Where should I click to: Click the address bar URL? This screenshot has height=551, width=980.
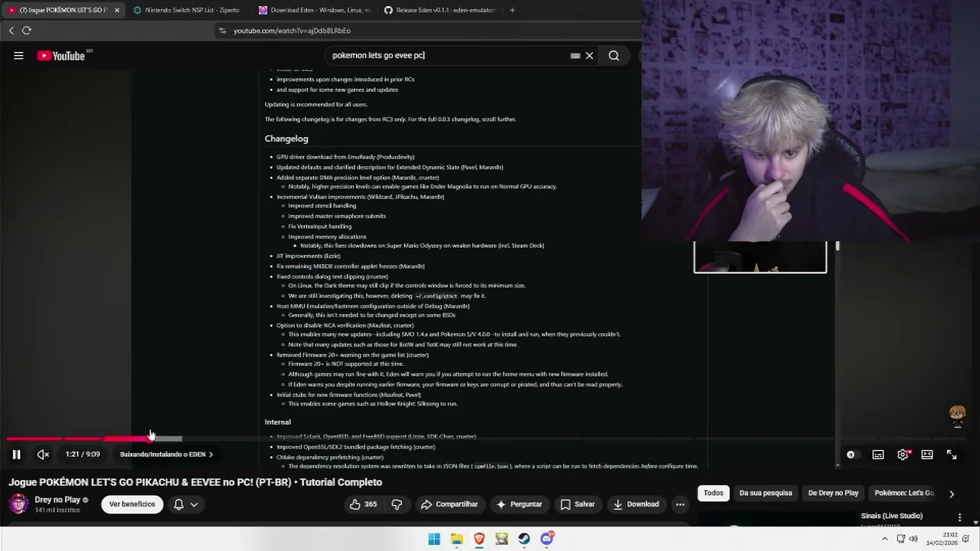coord(292,31)
